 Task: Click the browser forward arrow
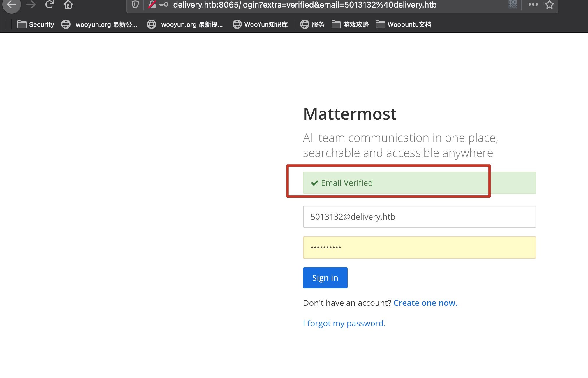click(31, 5)
